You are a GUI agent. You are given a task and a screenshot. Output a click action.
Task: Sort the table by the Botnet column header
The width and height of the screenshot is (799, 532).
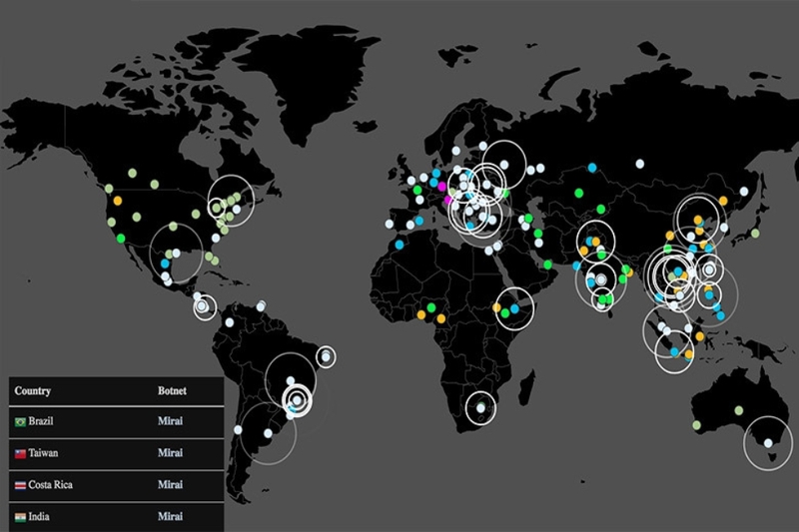point(172,391)
